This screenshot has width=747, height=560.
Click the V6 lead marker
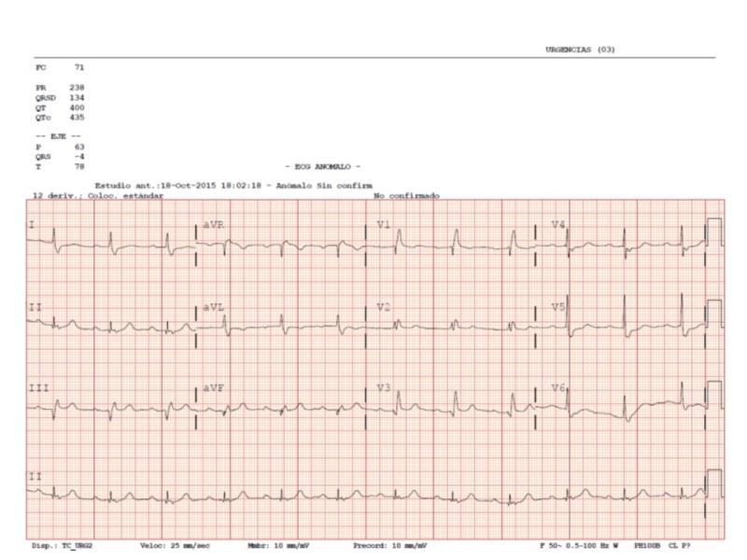[x=557, y=385]
